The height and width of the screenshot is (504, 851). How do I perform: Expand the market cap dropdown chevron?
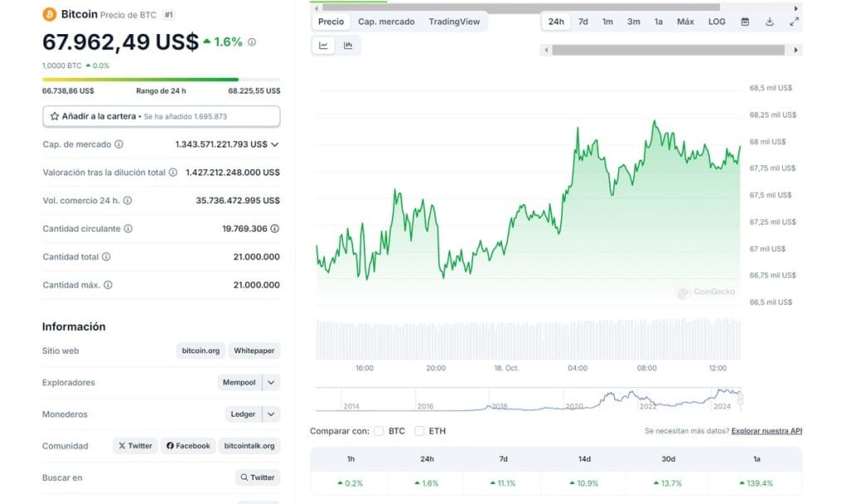click(274, 144)
